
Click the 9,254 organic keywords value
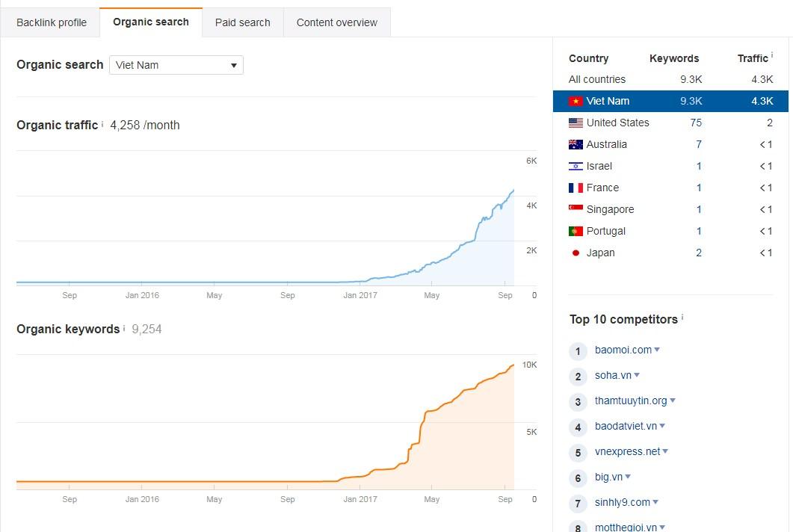[x=146, y=330]
